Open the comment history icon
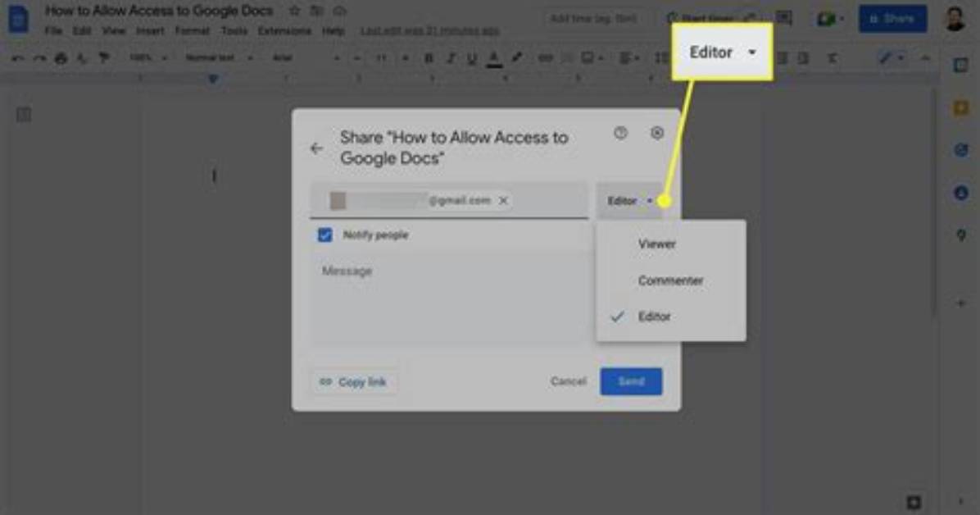Image resolution: width=980 pixels, height=515 pixels. [x=783, y=18]
